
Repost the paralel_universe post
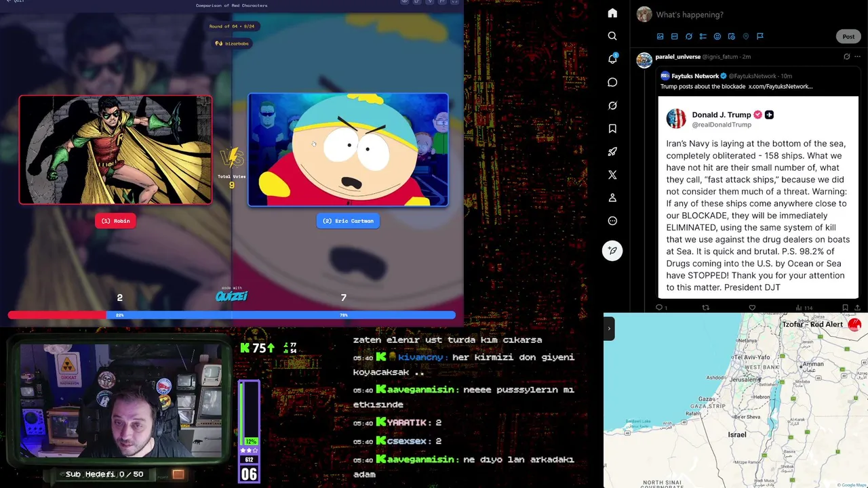coord(705,308)
